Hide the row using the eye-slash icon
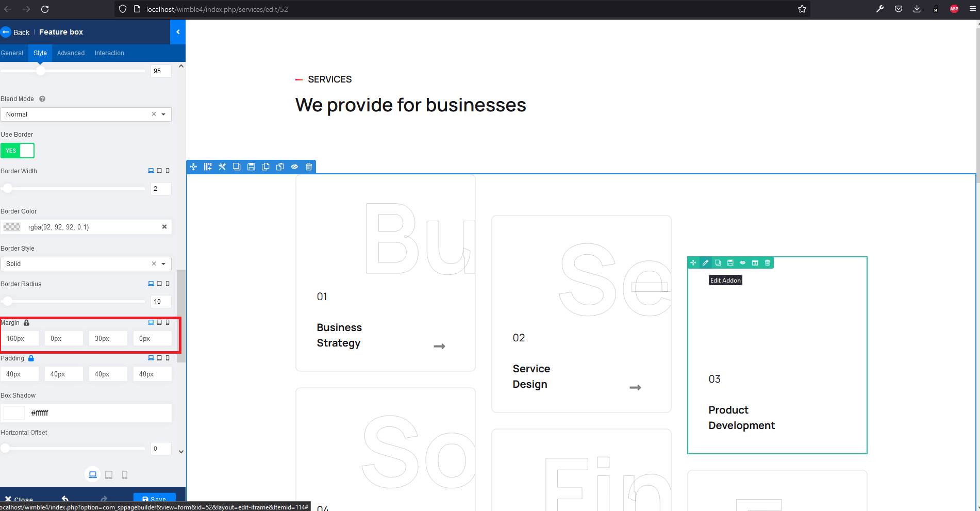Viewport: 980px width, 511px height. coord(294,167)
